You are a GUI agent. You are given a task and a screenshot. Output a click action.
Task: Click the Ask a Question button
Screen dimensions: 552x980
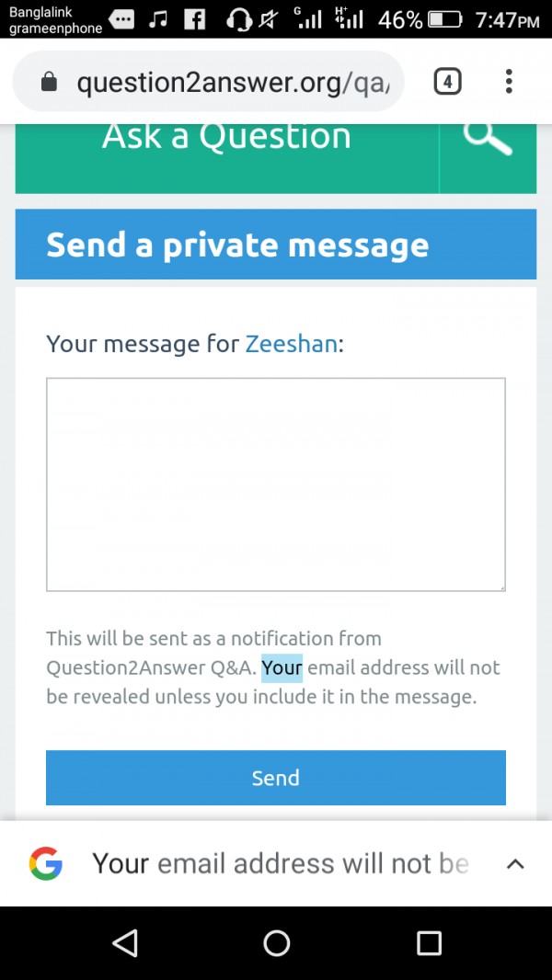click(226, 138)
